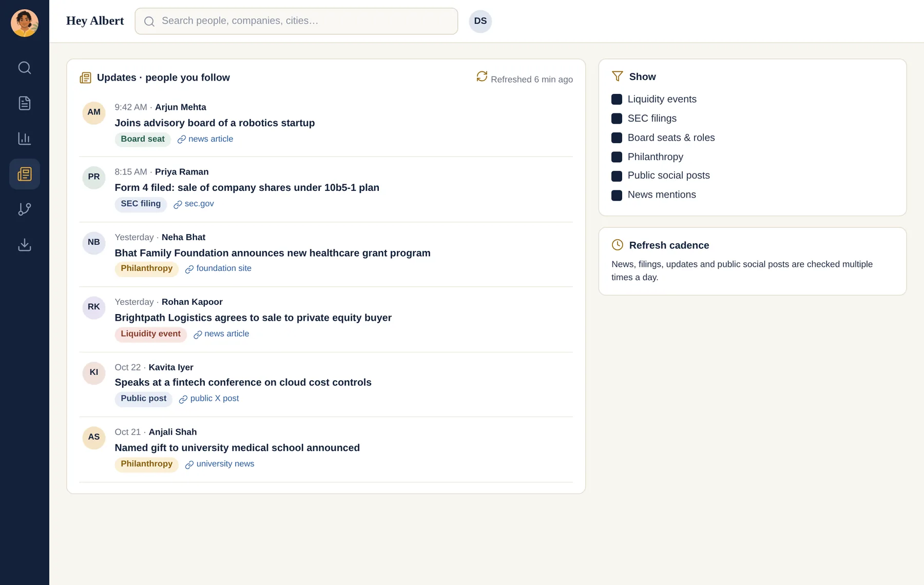Click the AM avatar for Arjun Mehta

94,112
